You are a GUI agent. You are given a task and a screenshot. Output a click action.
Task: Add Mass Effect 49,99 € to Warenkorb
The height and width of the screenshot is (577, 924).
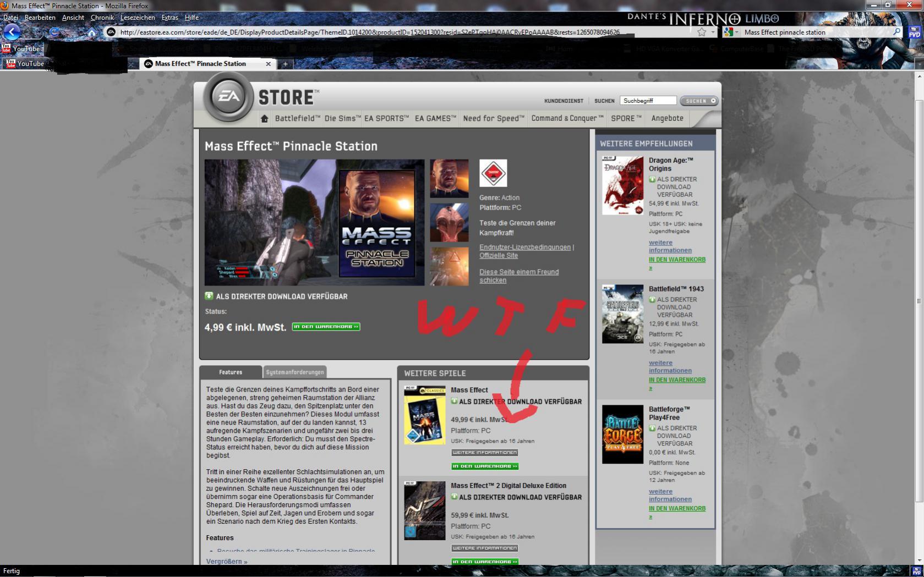pos(485,466)
